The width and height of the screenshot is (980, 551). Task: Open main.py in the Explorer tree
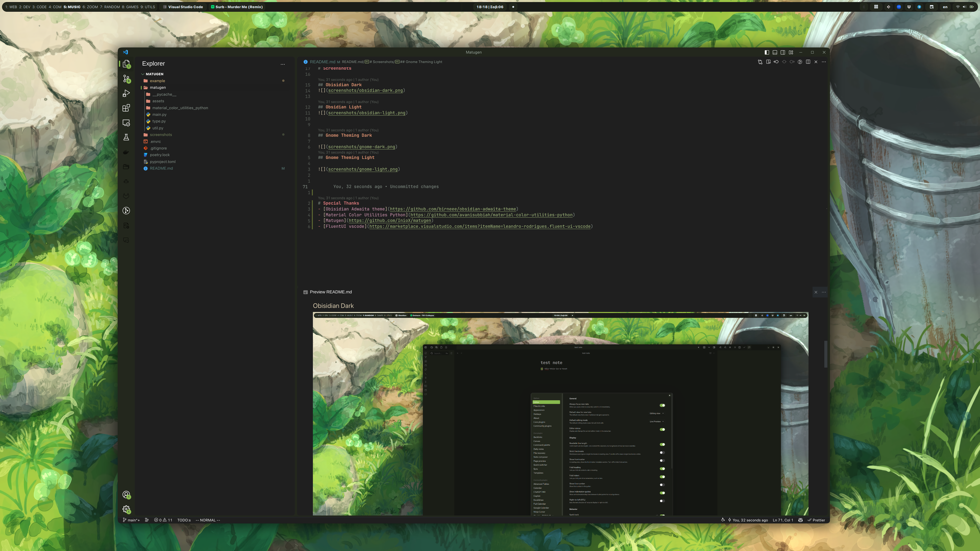point(159,115)
